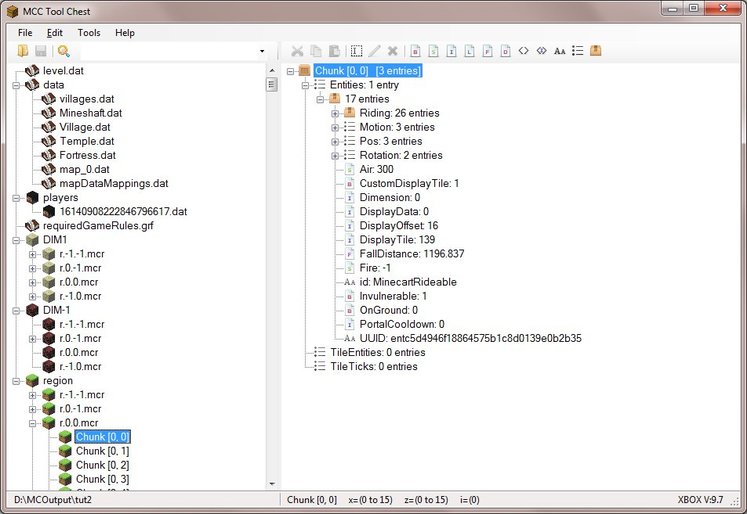Click the Open folder toolbar icon
The width and height of the screenshot is (747, 514).
[22, 50]
